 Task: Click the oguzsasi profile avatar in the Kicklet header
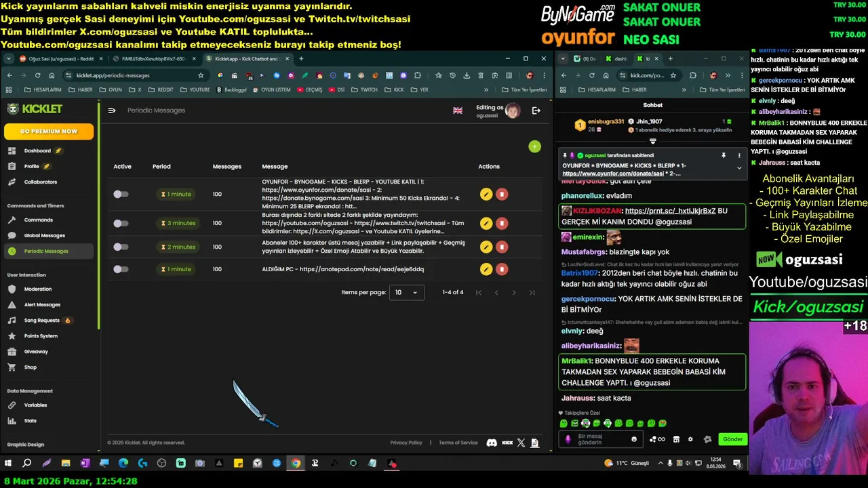tap(513, 110)
